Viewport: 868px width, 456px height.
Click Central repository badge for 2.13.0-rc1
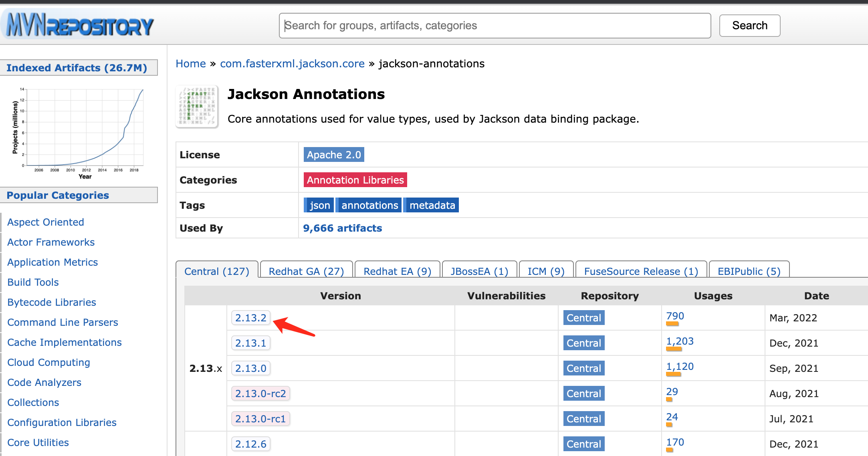584,419
